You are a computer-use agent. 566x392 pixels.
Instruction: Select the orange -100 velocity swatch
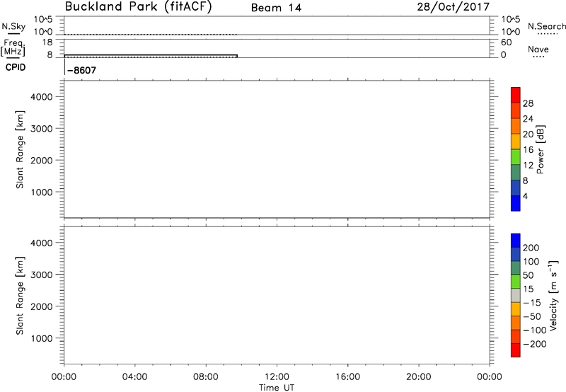pyautogui.click(x=516, y=323)
